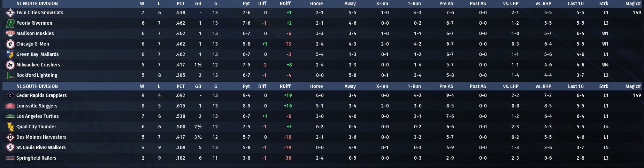
Task: Open the St. Louis River Walkers link
Action: [41, 147]
